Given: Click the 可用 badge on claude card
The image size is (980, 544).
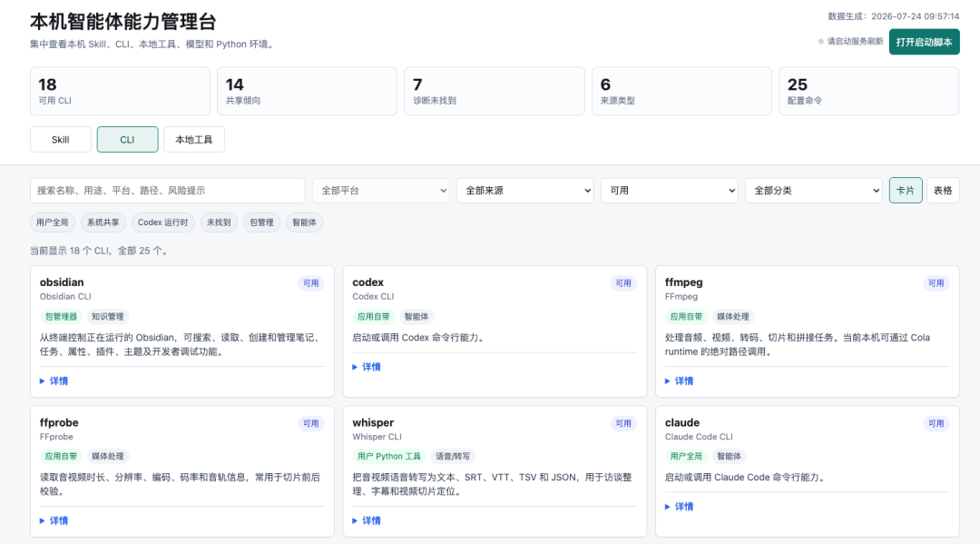Looking at the screenshot, I should (x=936, y=423).
